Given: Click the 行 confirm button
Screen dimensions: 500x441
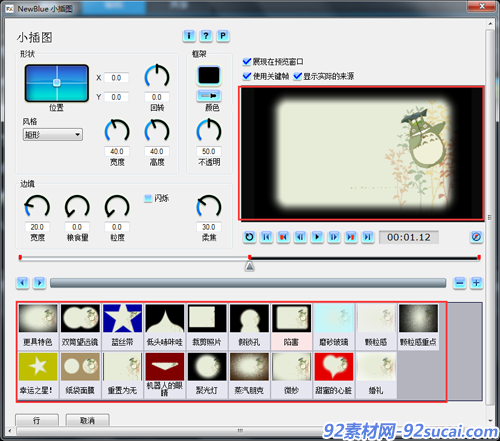Looking at the screenshot, I should pos(37,420).
